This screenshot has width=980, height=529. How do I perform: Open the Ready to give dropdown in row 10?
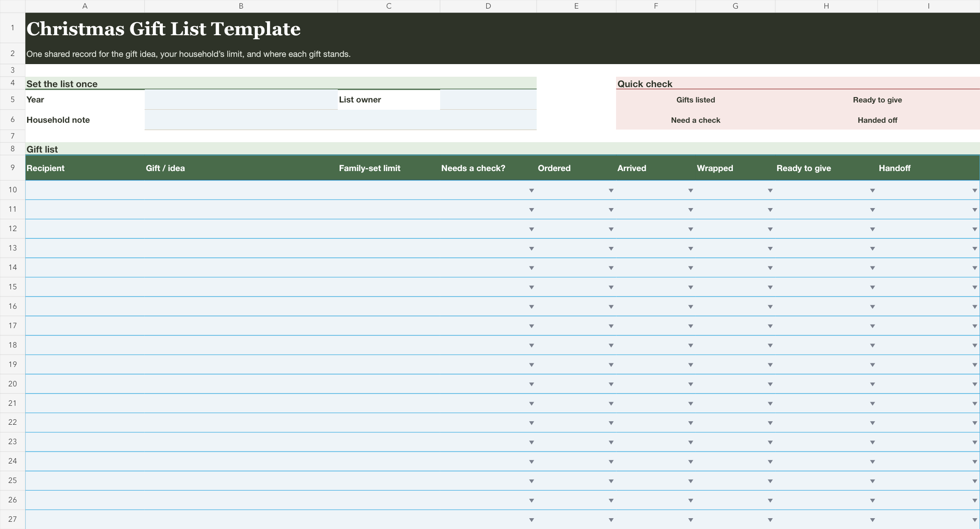[x=872, y=190]
